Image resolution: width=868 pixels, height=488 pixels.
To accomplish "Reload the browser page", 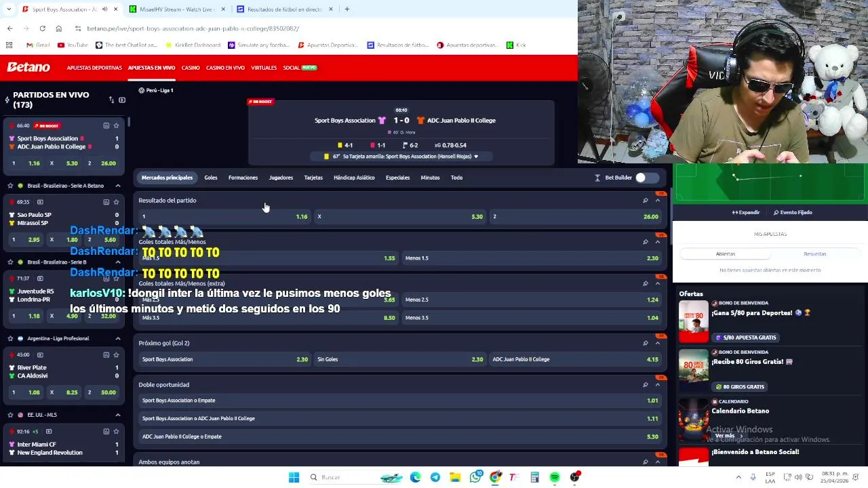I will point(42,28).
